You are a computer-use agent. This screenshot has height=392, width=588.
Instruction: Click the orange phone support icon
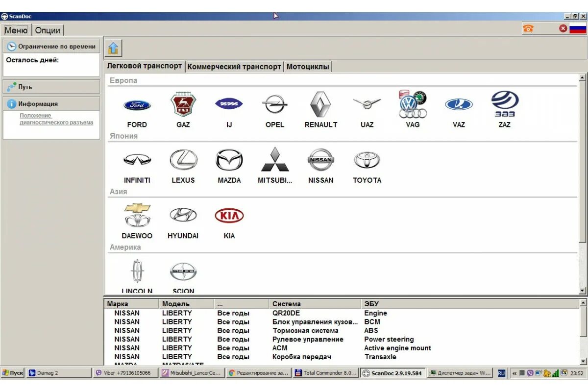pos(528,28)
